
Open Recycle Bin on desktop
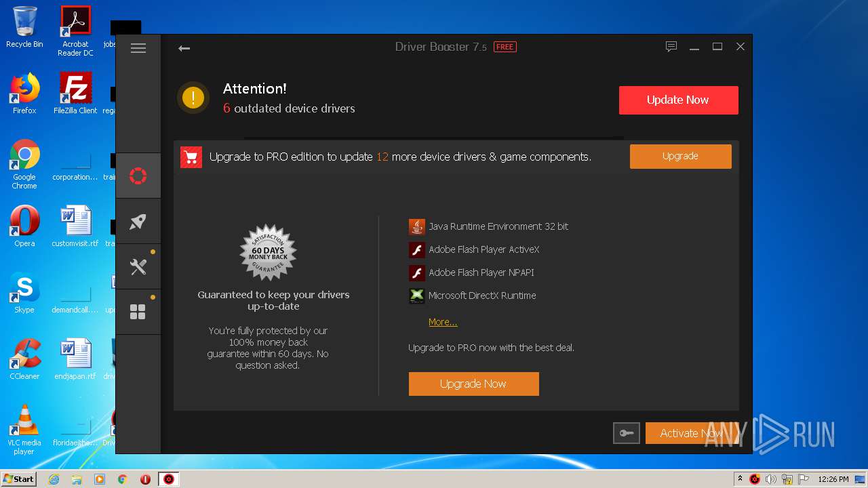24,28
